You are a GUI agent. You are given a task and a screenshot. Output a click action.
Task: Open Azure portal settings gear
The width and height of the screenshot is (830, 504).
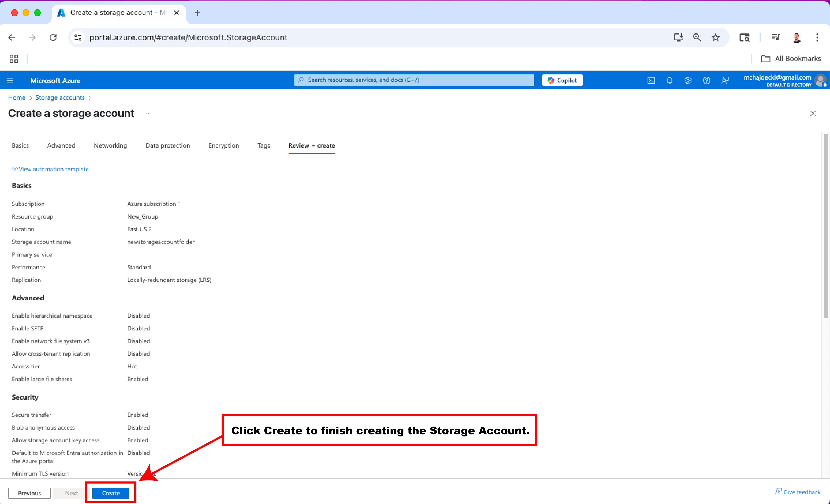coord(688,80)
